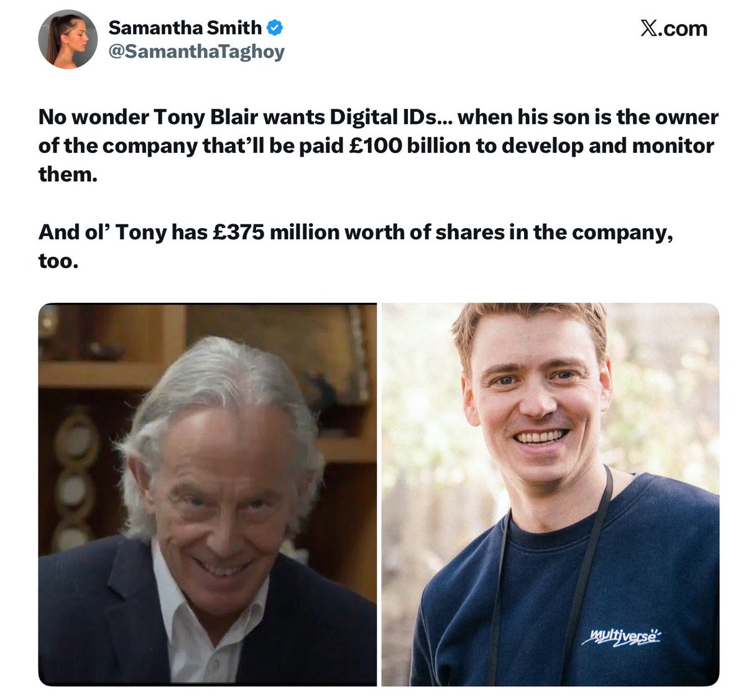This screenshot has width=746, height=700.
Task: Open the @SamanthaTaghoy handle link
Action: pyautogui.click(x=196, y=52)
